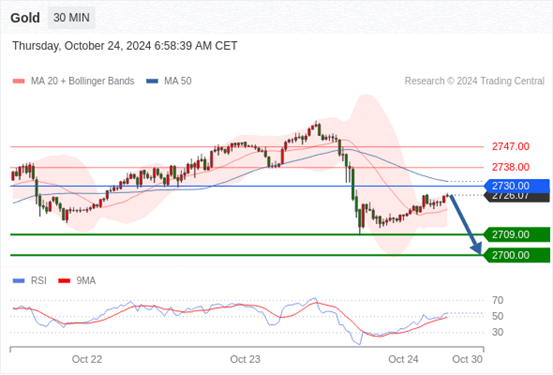Click the timestamp 'Thursday, October 24, 2024'
Viewport: 553px width, 375px height.
pyautogui.click(x=82, y=46)
